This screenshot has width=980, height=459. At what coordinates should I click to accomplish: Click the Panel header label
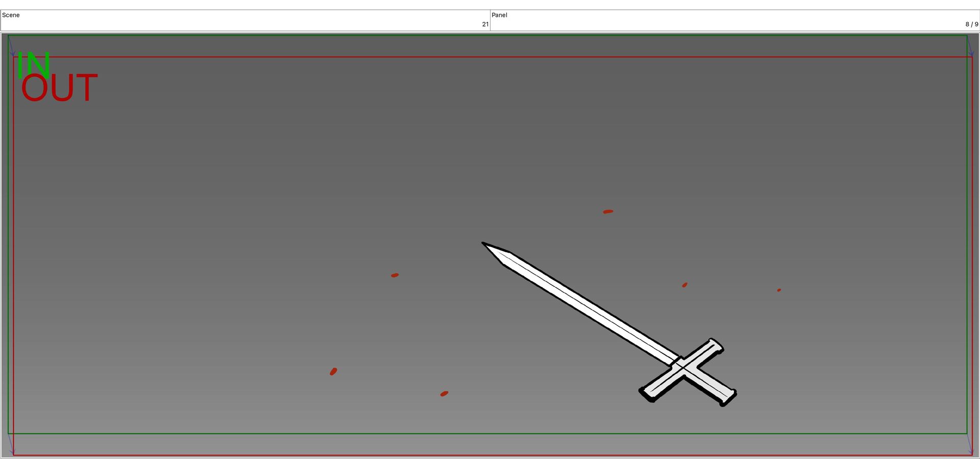point(499,15)
